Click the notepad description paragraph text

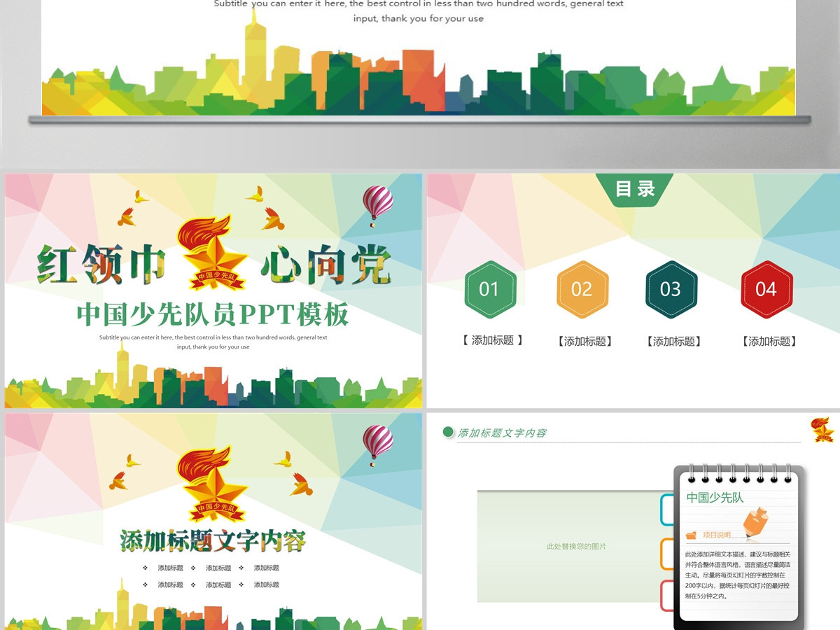point(738,575)
